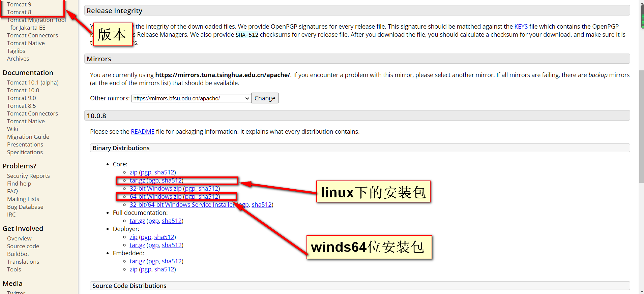
Task: Open the Archives link
Action: coord(18,59)
